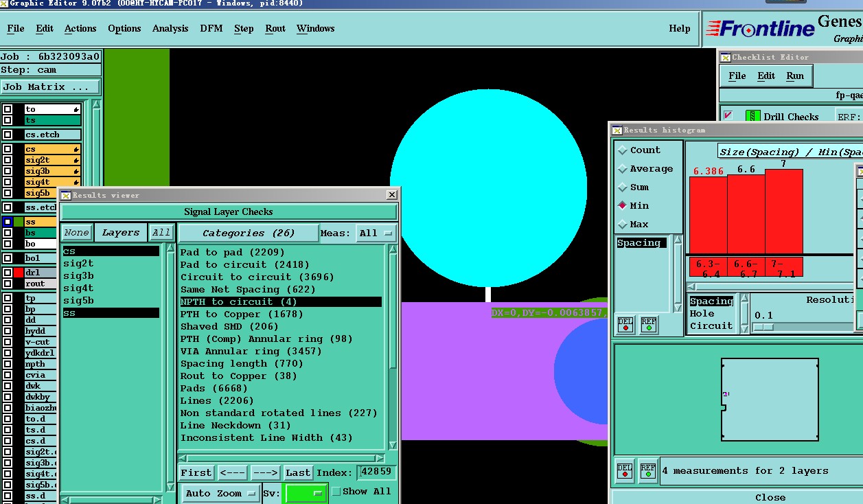The height and width of the screenshot is (504, 863).
Task: Click the Checklist Editor title bar icon
Action: 725,57
